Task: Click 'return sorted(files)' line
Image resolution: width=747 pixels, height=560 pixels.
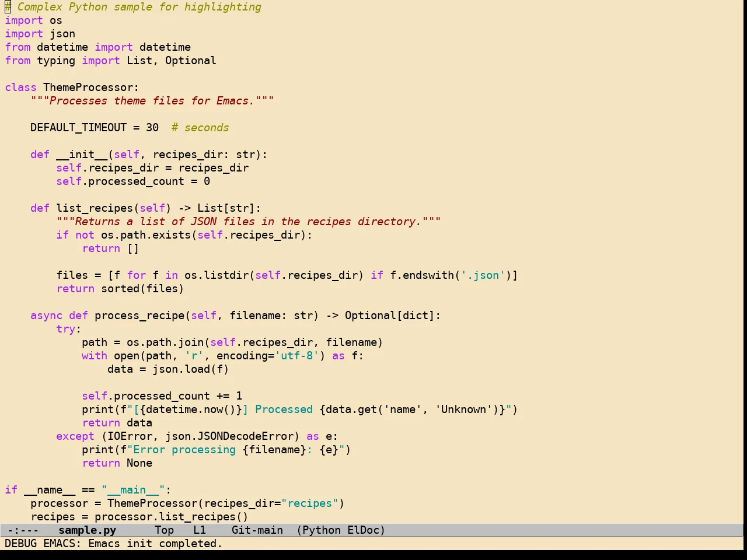Action: click(x=120, y=289)
